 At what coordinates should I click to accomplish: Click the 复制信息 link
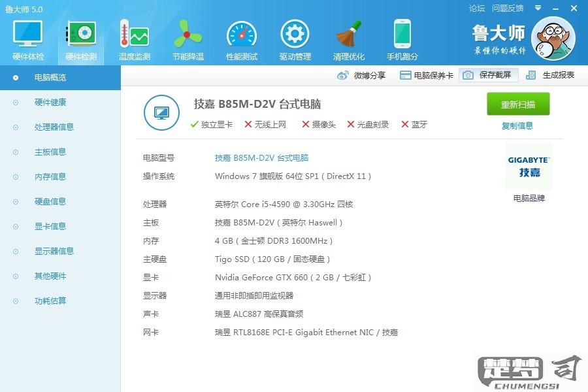[x=517, y=125]
